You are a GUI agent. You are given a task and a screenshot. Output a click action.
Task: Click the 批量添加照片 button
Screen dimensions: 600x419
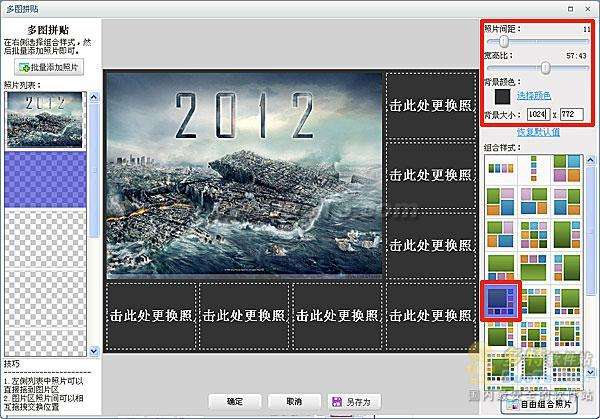pyautogui.click(x=49, y=67)
